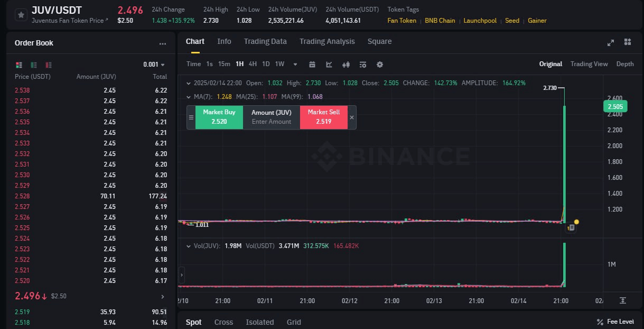Open Order Book three-dot options menu
644x329 pixels.
[163, 43]
